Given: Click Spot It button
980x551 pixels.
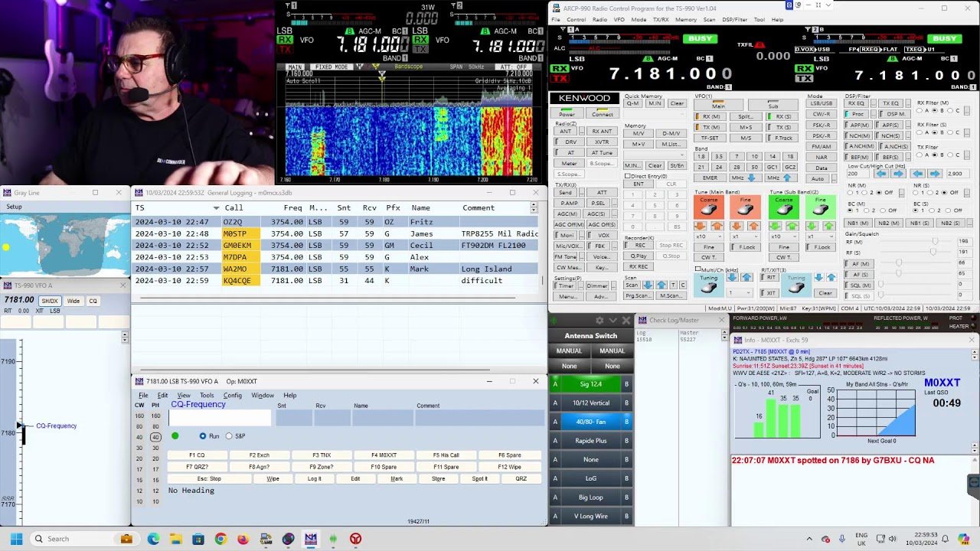Looking at the screenshot, I should (479, 478).
